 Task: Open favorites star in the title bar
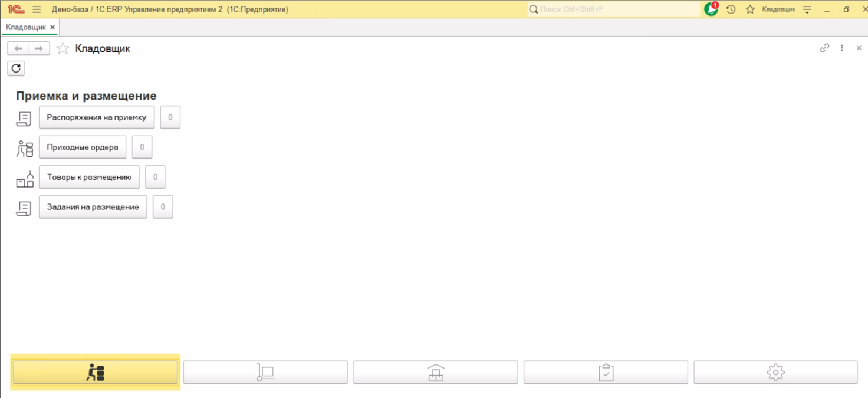750,9
